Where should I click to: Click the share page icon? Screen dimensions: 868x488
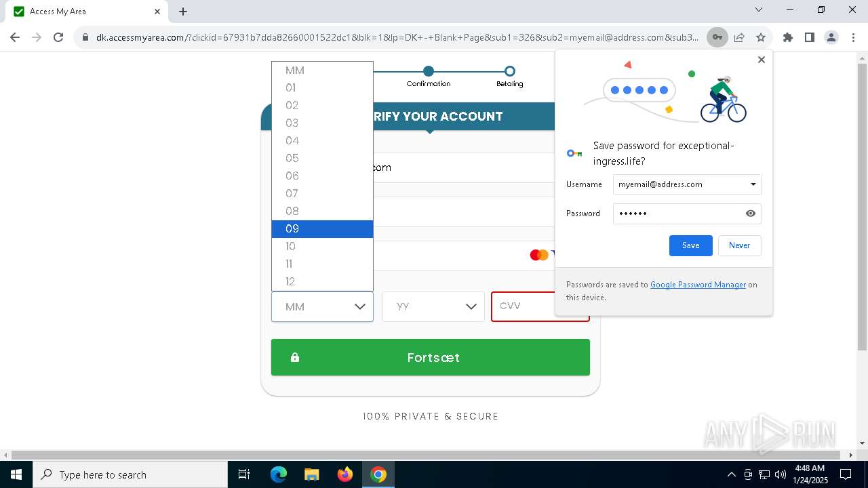click(x=739, y=37)
